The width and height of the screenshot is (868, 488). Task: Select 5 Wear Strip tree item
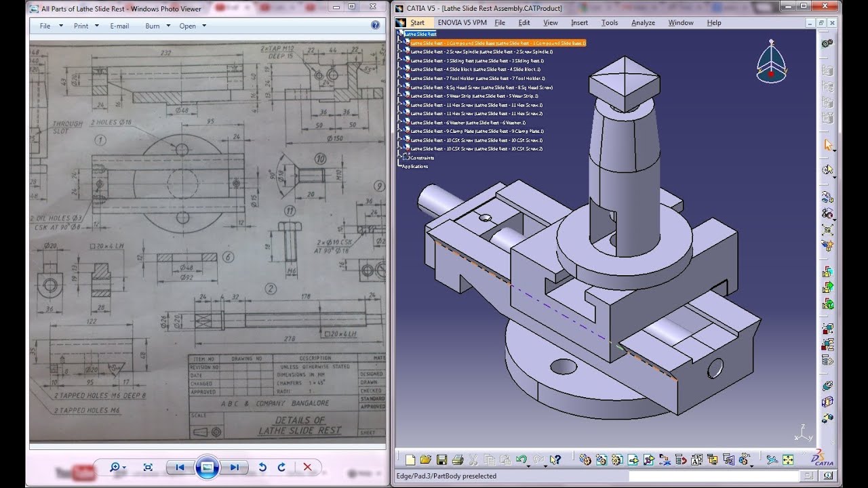[474, 96]
